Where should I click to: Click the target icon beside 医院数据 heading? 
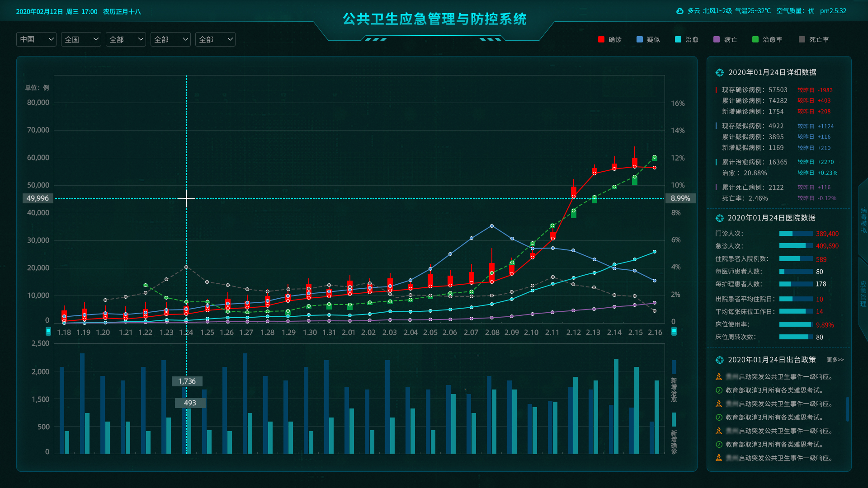coord(720,218)
